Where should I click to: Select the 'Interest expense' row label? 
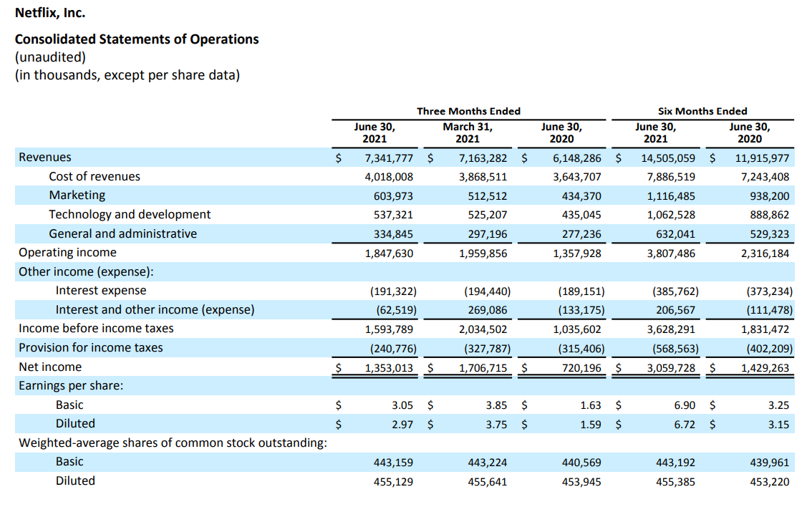click(x=101, y=291)
